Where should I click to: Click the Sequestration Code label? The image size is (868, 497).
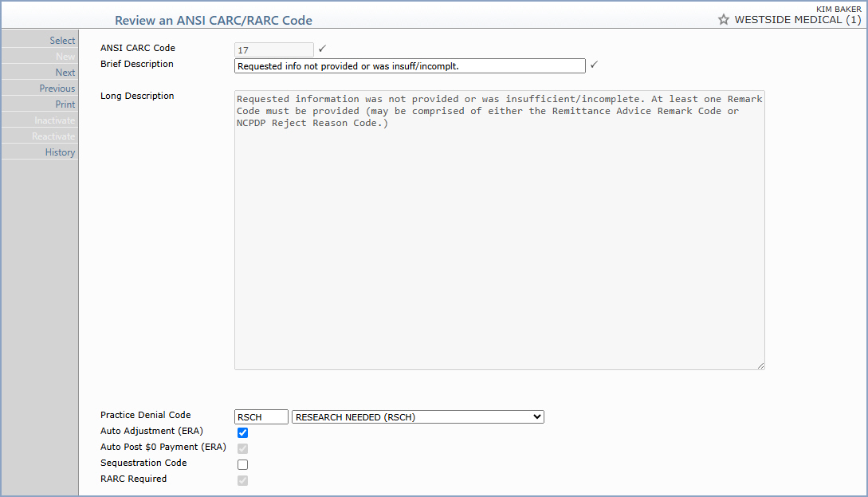coord(143,463)
